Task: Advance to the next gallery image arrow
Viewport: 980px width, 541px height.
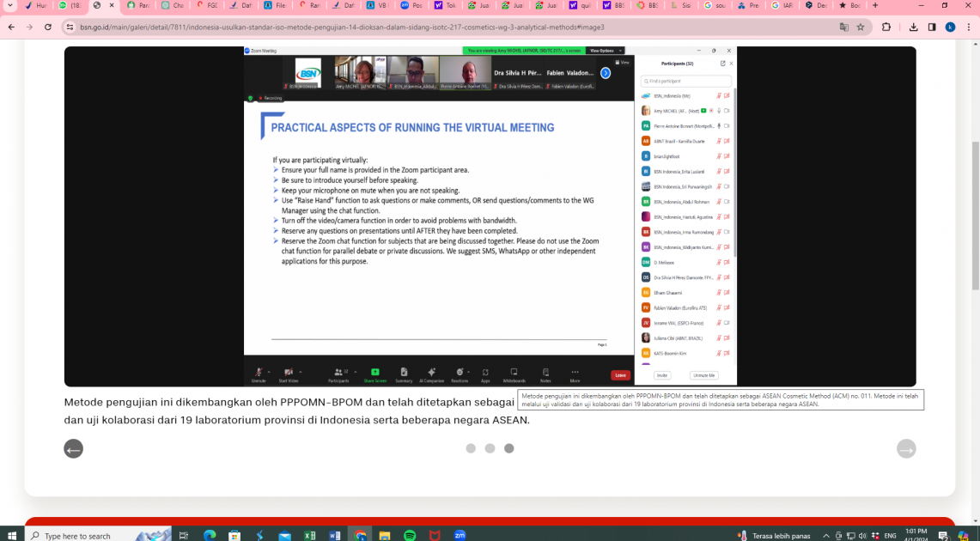Action: click(x=906, y=448)
